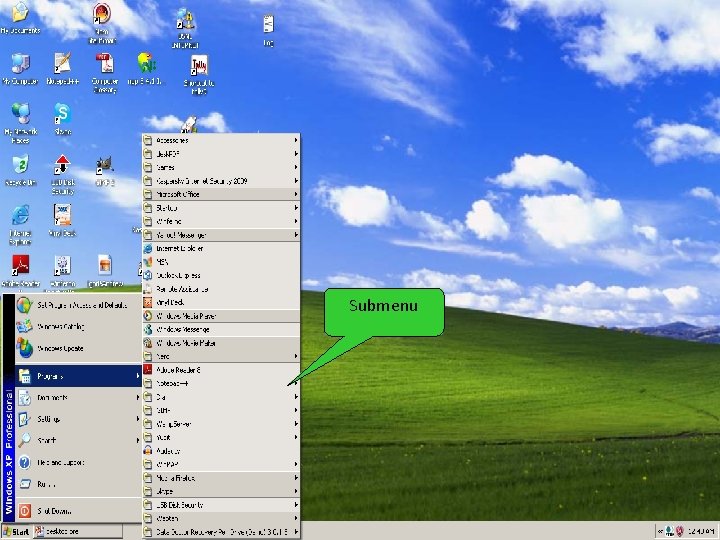
Task: Open My Documents desktop icon
Action: click(x=20, y=18)
